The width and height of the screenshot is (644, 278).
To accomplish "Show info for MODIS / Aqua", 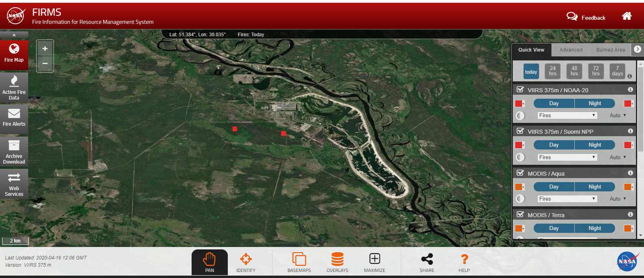I will [x=630, y=173].
